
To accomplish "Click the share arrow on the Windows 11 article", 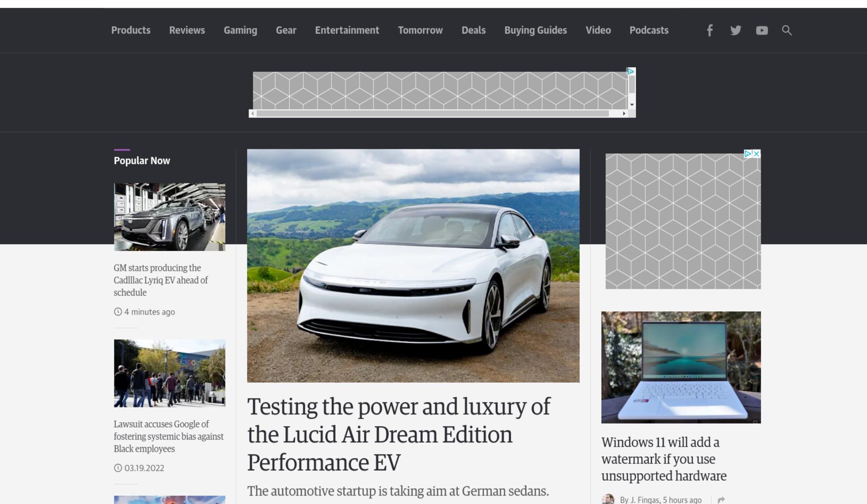I will click(x=721, y=500).
